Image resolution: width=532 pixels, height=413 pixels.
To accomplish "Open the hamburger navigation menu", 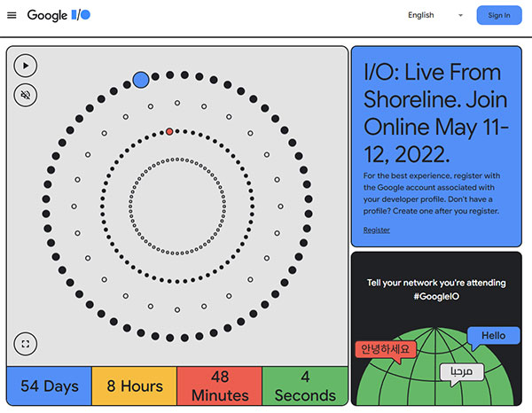I will point(12,15).
